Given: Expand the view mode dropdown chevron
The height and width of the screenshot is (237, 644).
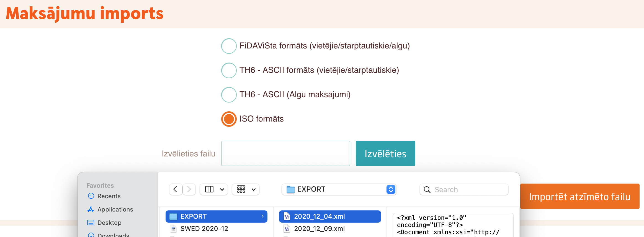Looking at the screenshot, I should (222, 189).
